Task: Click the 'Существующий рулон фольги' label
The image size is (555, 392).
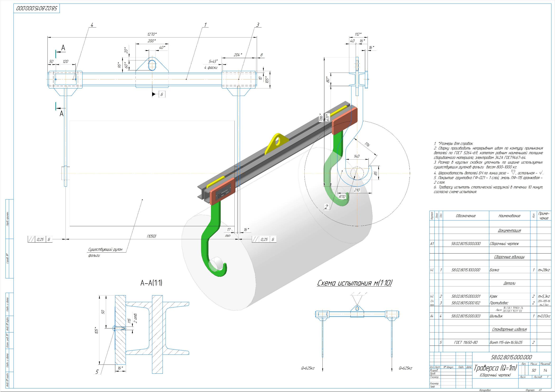Action: pos(105,252)
